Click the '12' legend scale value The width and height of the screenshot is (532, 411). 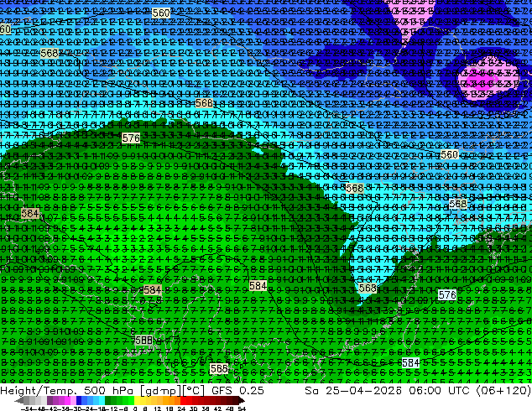[158, 408]
